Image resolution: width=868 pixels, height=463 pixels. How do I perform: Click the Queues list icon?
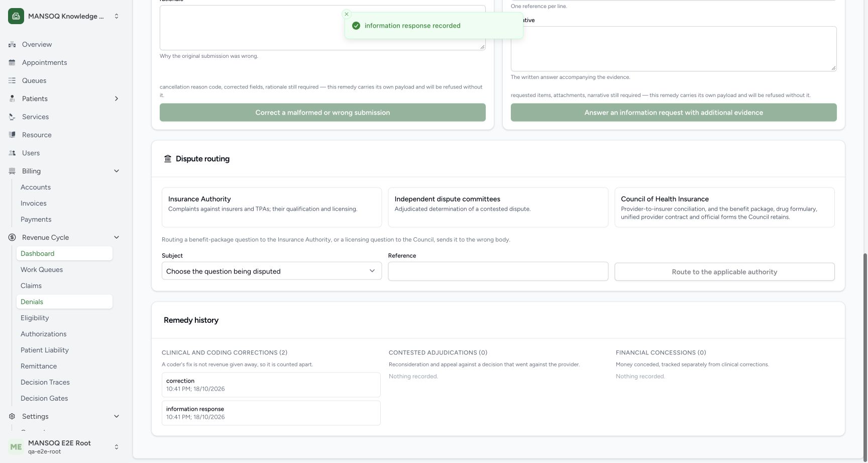point(12,80)
